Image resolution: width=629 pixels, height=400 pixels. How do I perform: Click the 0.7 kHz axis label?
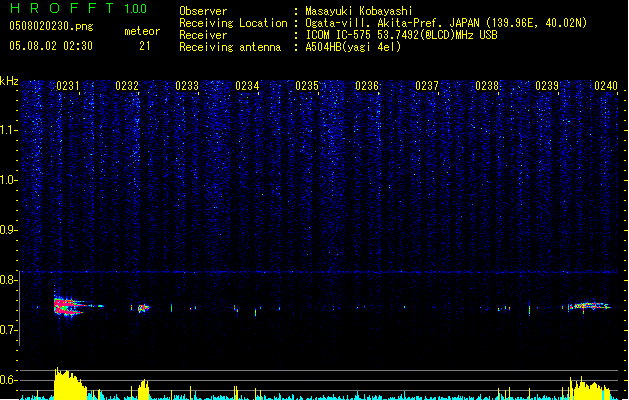point(9,330)
